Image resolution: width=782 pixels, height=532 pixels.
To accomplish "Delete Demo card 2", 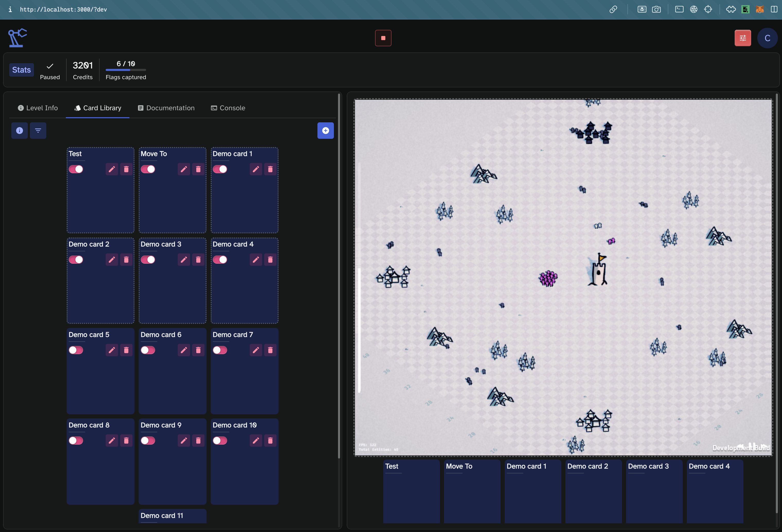I will point(126,260).
